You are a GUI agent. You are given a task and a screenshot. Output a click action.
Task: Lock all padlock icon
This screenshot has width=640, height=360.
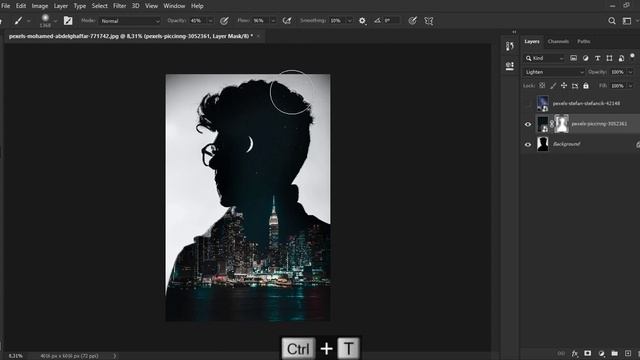point(586,86)
